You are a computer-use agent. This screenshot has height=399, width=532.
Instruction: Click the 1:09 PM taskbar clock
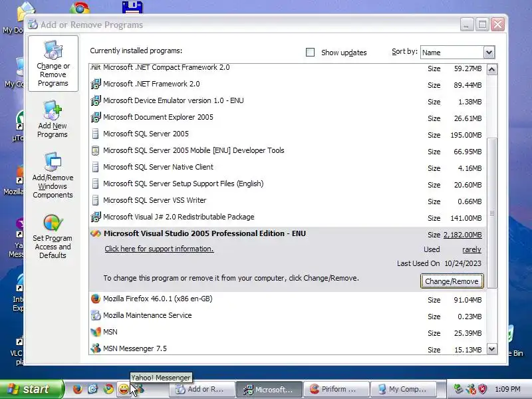pyautogui.click(x=507, y=389)
